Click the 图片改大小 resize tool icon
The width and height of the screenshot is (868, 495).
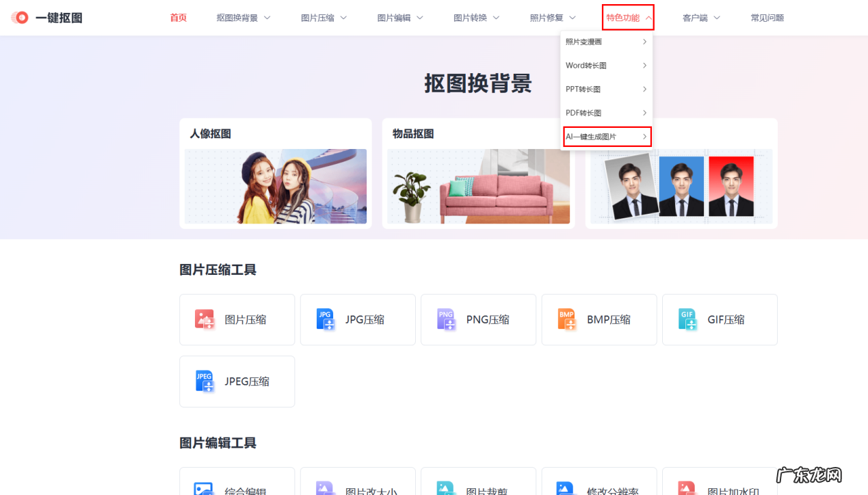tap(325, 487)
